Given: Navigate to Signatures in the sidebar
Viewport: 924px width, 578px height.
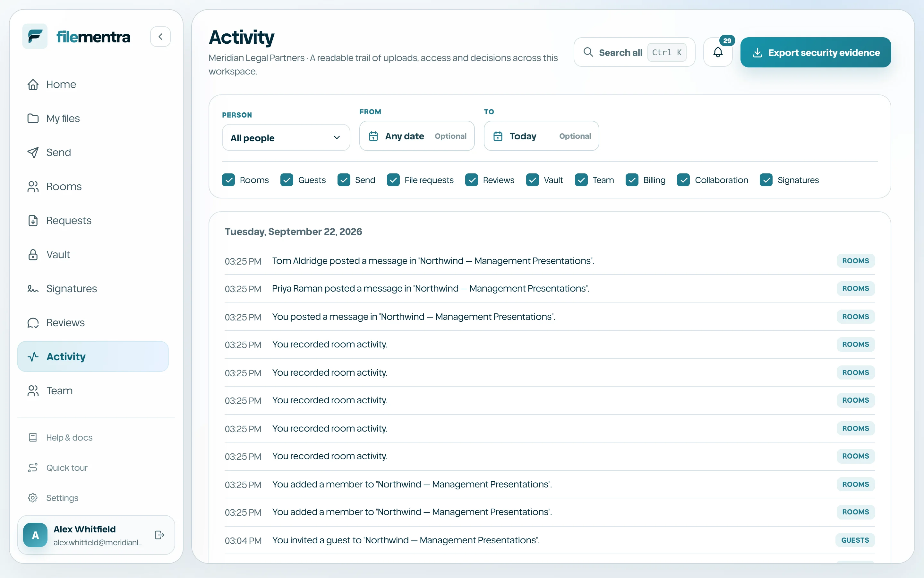Looking at the screenshot, I should click(x=93, y=289).
